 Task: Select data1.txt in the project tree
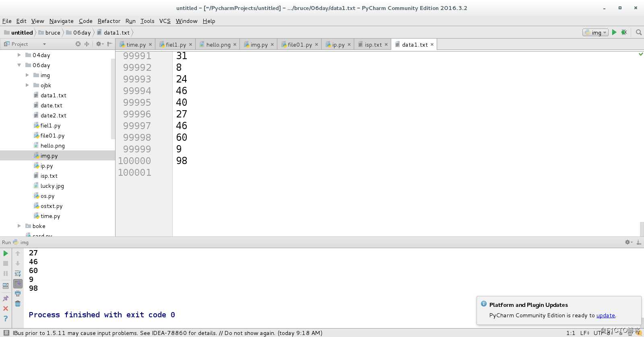[53, 95]
